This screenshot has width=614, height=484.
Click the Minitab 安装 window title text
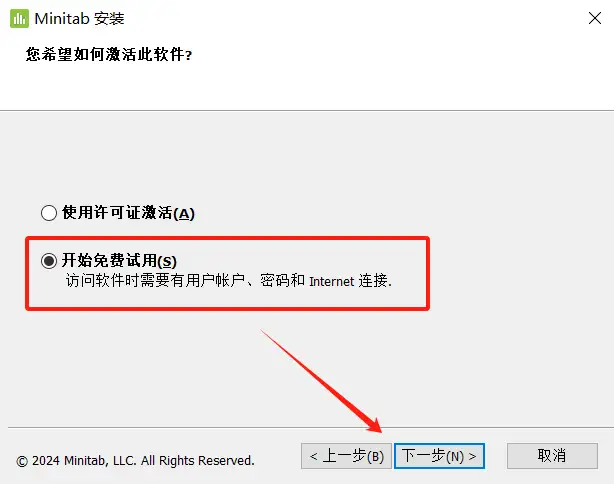79,18
